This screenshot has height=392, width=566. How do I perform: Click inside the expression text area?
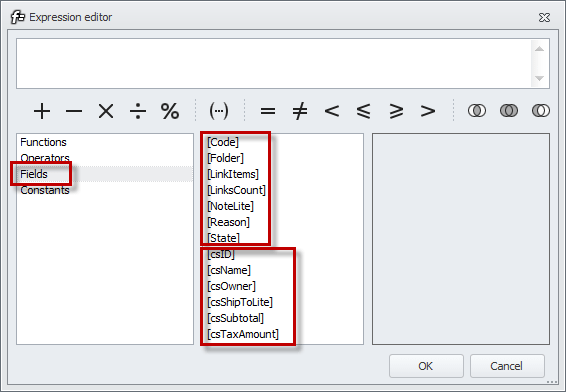[274, 64]
